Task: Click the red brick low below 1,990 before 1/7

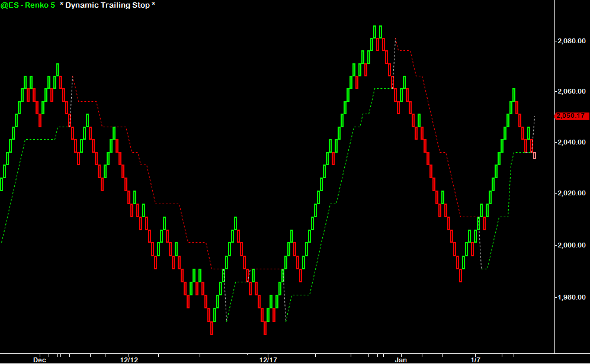Action: click(460, 275)
